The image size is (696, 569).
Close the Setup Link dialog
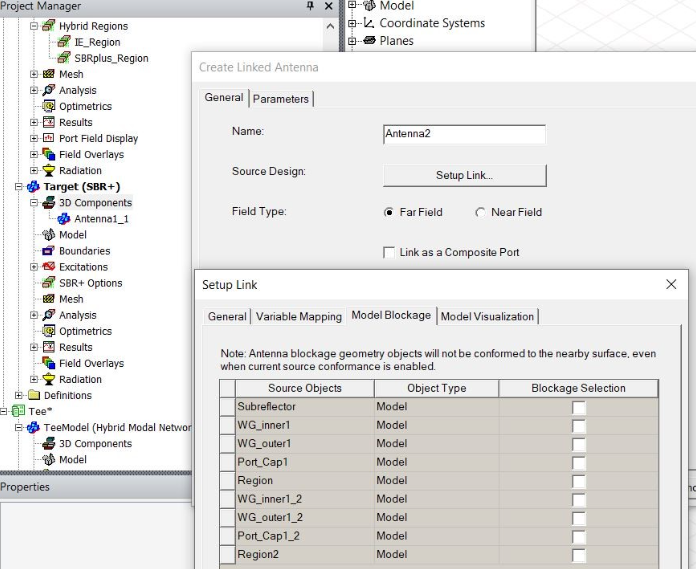point(671,284)
